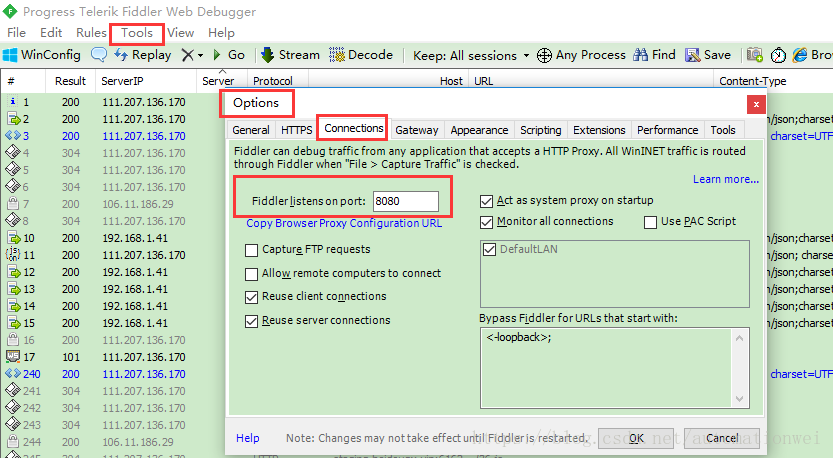Viewport: 833px width, 458px height.
Task: Open the File menu
Action: click(16, 33)
